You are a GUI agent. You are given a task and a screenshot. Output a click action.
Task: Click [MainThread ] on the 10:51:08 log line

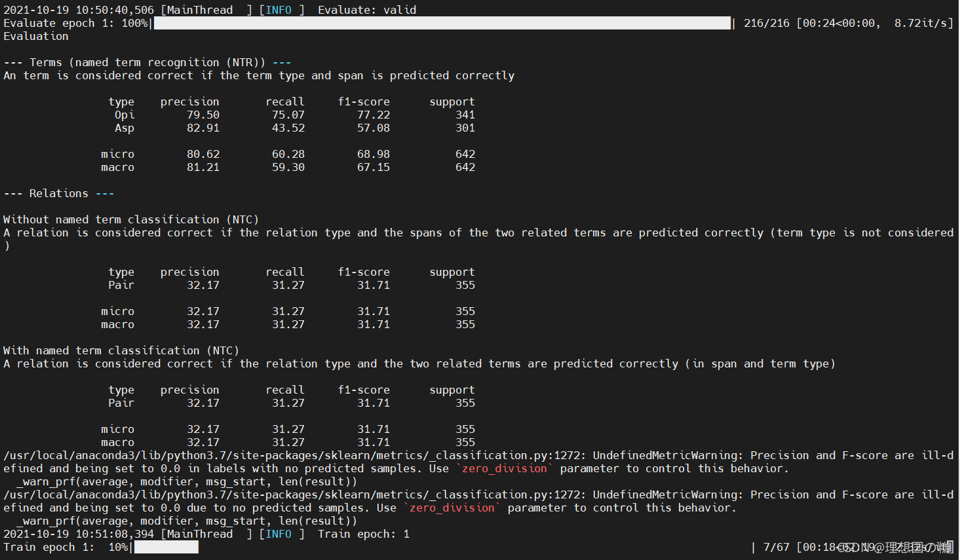coord(206,534)
